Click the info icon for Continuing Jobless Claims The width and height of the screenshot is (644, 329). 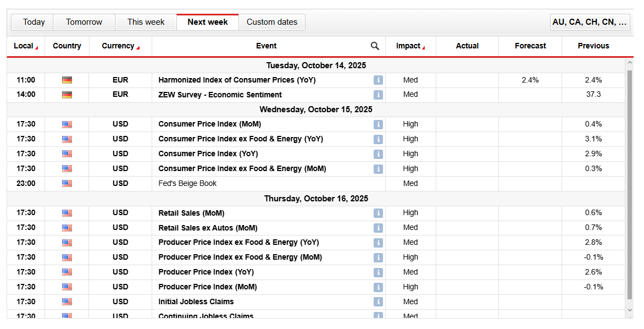coord(378,316)
